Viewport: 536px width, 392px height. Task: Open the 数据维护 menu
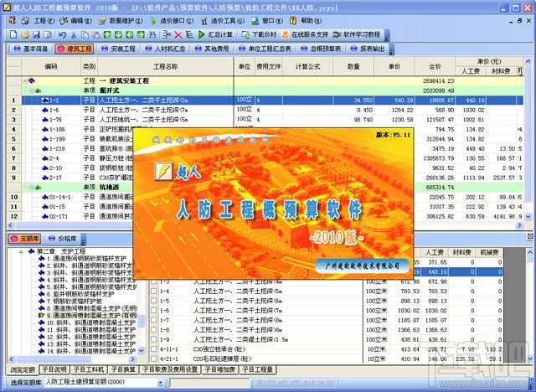point(121,21)
